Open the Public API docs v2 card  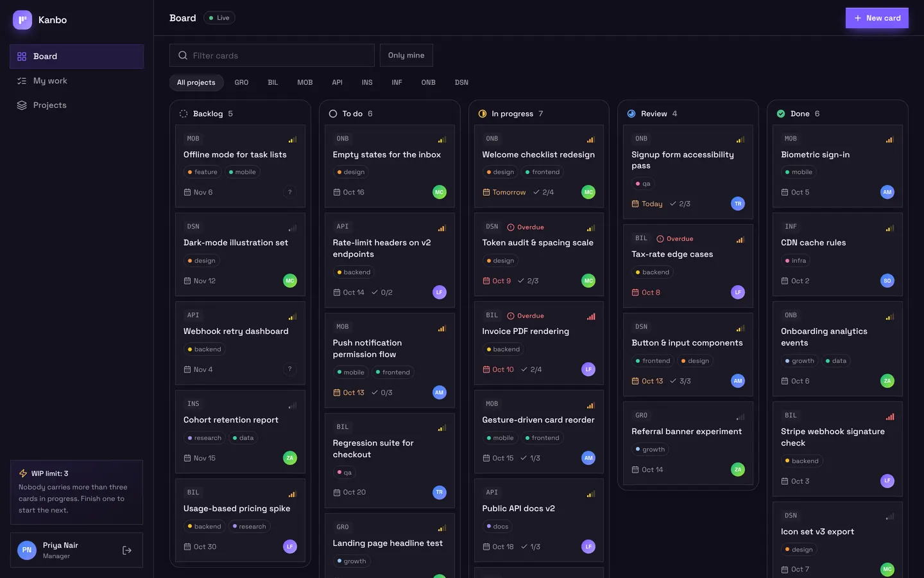click(x=539, y=521)
